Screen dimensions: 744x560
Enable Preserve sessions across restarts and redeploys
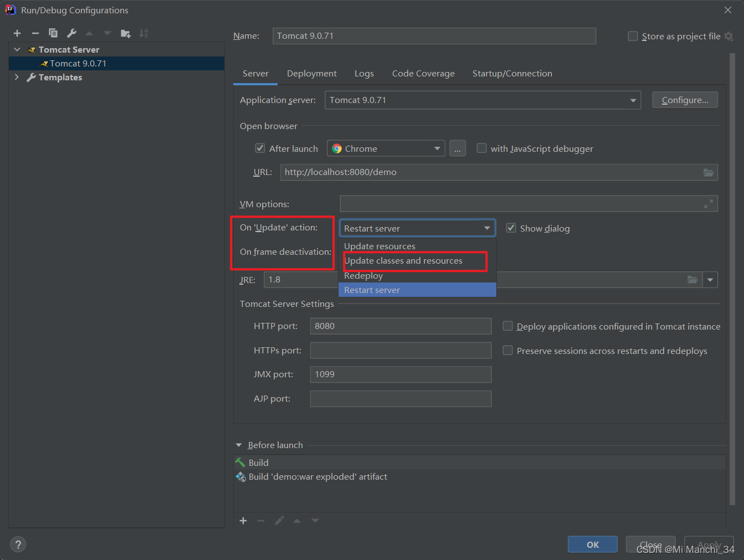[507, 350]
